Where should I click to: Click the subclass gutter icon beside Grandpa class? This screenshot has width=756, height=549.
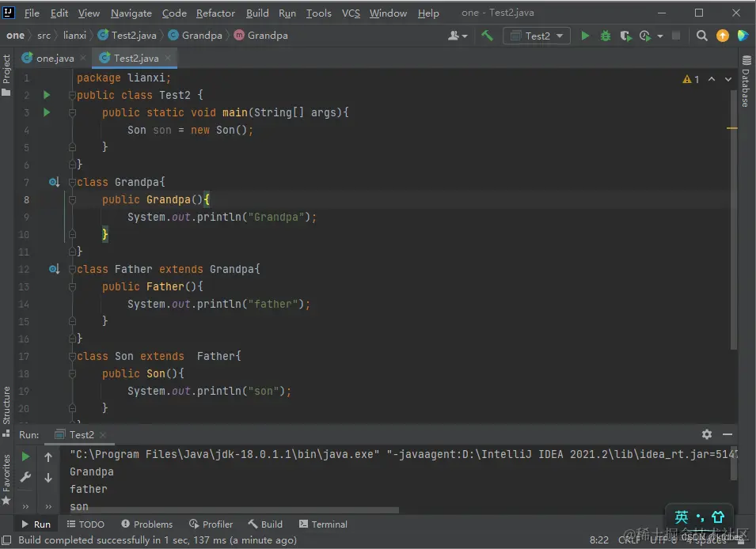pyautogui.click(x=54, y=182)
